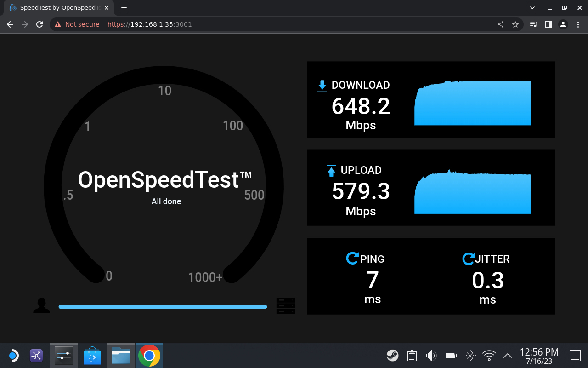This screenshot has height=368, width=588.
Task: Open a new tab with the plus button
Action: click(x=124, y=8)
